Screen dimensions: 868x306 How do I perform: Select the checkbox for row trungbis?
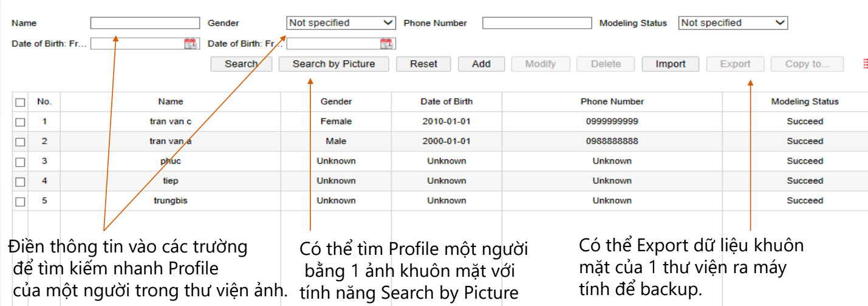(20, 201)
